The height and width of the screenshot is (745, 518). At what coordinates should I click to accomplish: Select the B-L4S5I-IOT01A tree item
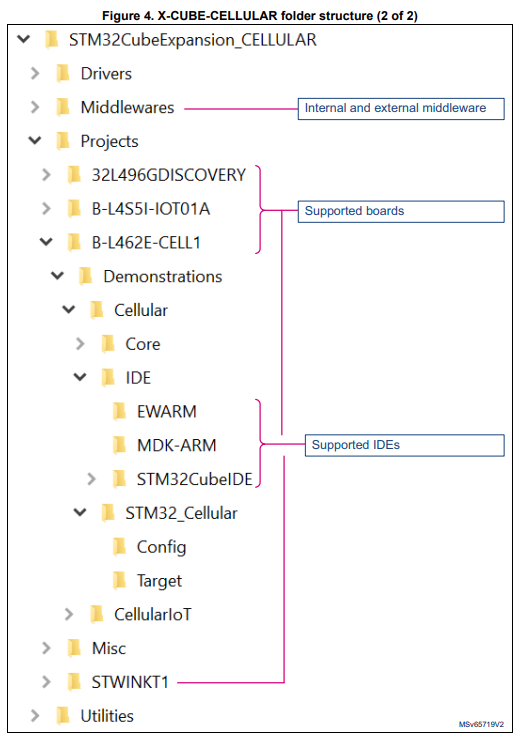click(x=151, y=209)
